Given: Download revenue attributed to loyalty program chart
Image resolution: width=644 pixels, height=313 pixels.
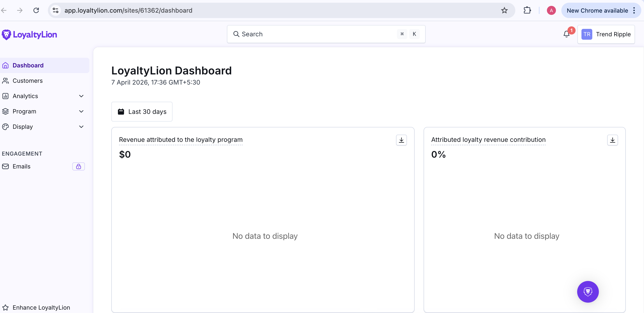Looking at the screenshot, I should tap(401, 140).
